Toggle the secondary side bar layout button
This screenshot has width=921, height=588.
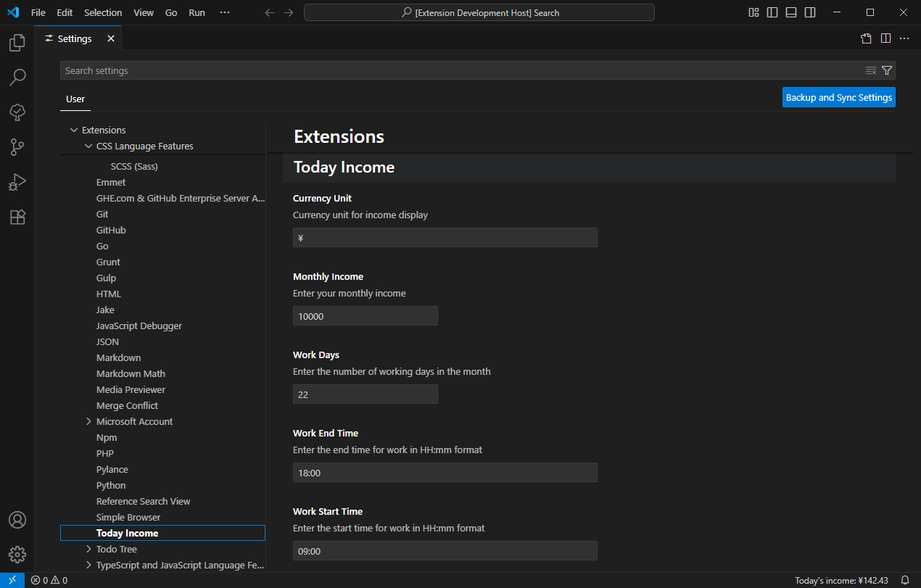pyautogui.click(x=810, y=12)
